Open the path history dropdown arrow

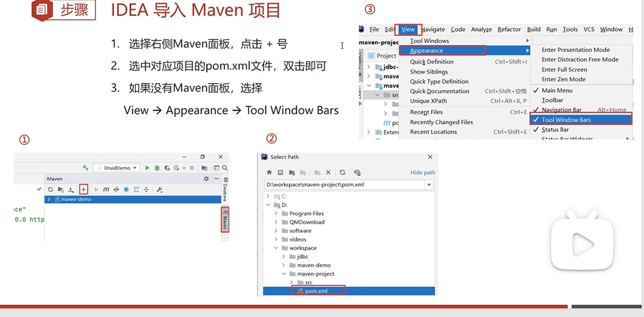click(x=429, y=185)
